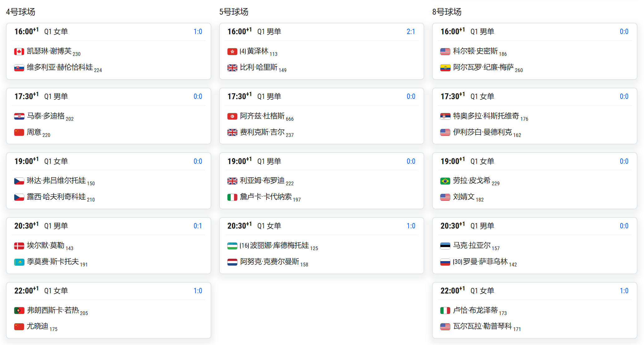Open player 利亚姆·布罗迪 profile
The height and width of the screenshot is (345, 644).
(262, 181)
